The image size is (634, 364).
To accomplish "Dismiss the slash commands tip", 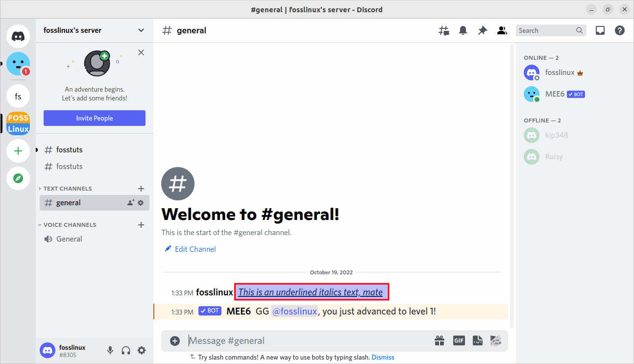I will 383,357.
